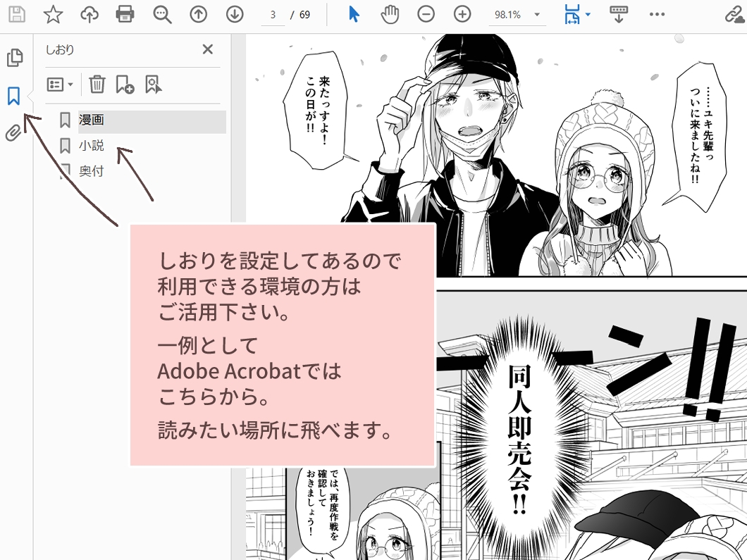Viewport: 747px width, 560px height.
Task: Zoom in with the plus button
Action: [x=462, y=14]
